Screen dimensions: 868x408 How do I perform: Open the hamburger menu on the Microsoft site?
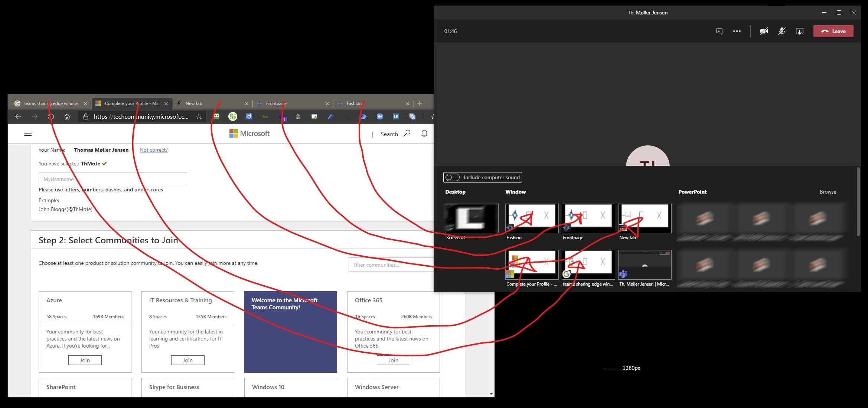(27, 134)
